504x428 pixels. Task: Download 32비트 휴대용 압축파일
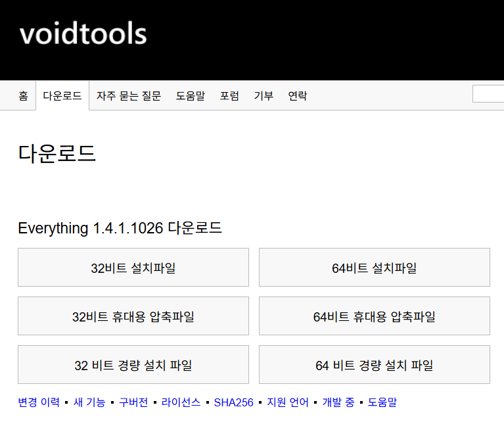pyautogui.click(x=133, y=316)
